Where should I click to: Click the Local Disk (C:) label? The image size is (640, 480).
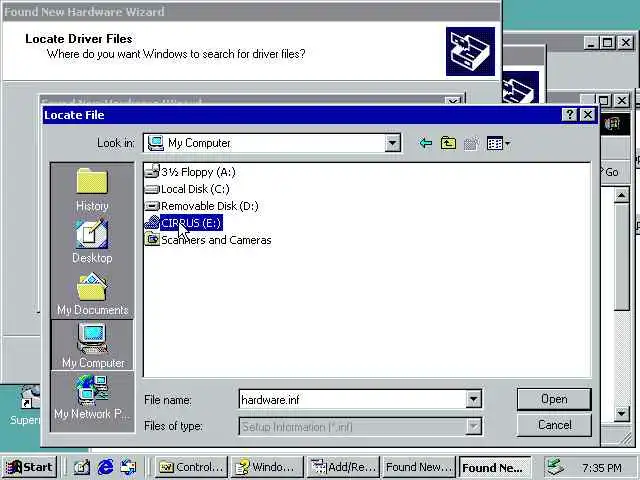[195, 189]
